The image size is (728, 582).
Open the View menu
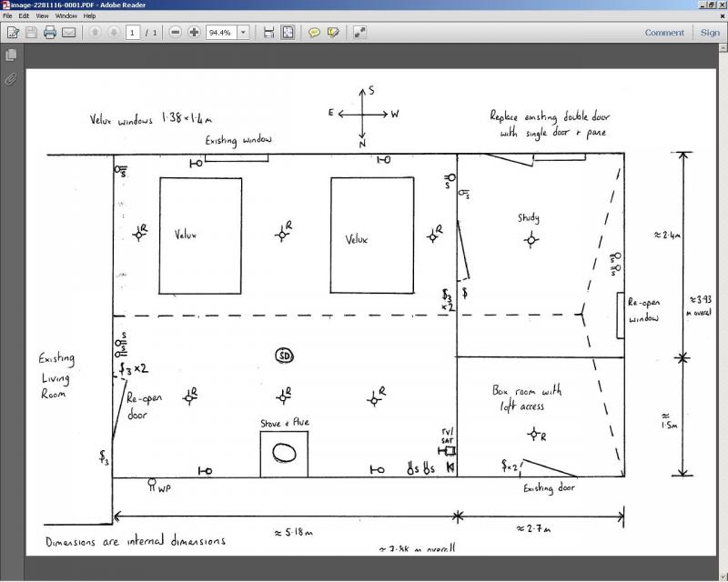pyautogui.click(x=42, y=15)
